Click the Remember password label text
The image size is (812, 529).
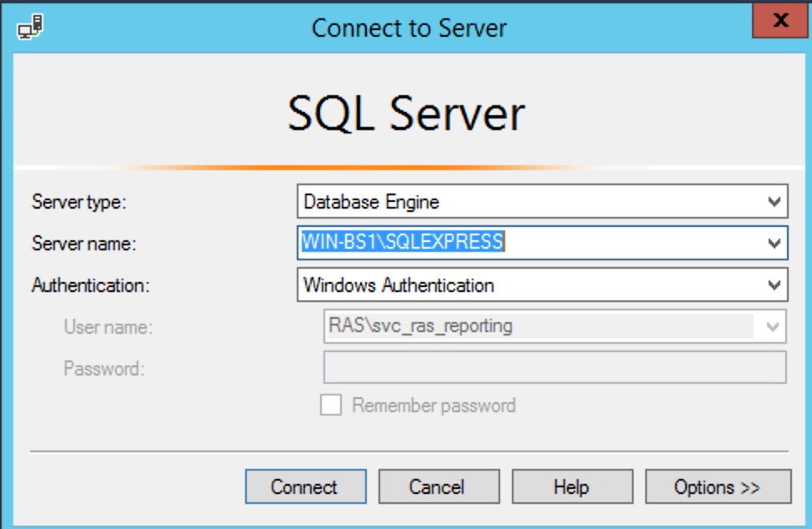pos(434,406)
